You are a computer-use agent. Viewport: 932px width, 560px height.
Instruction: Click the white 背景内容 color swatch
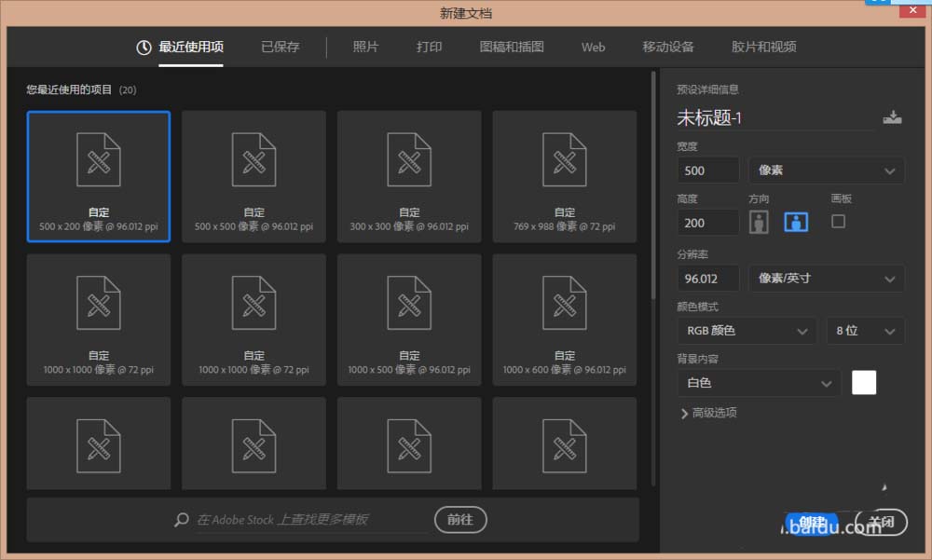click(864, 382)
